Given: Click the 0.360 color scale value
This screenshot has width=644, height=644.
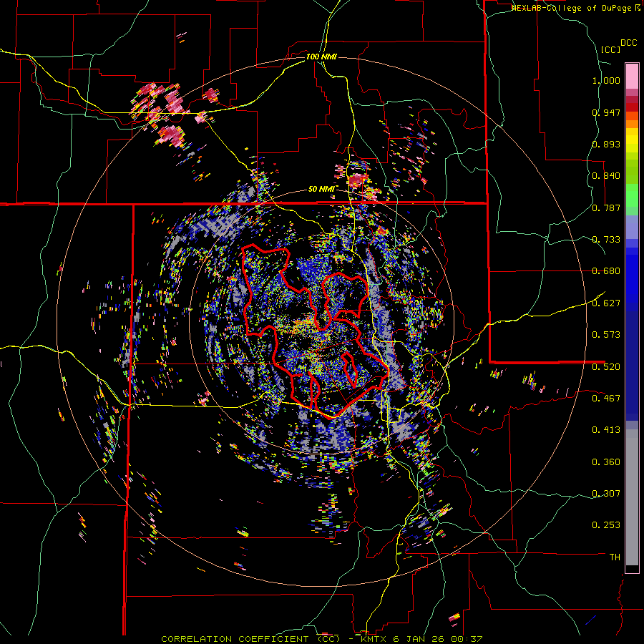Looking at the screenshot, I should [606, 462].
